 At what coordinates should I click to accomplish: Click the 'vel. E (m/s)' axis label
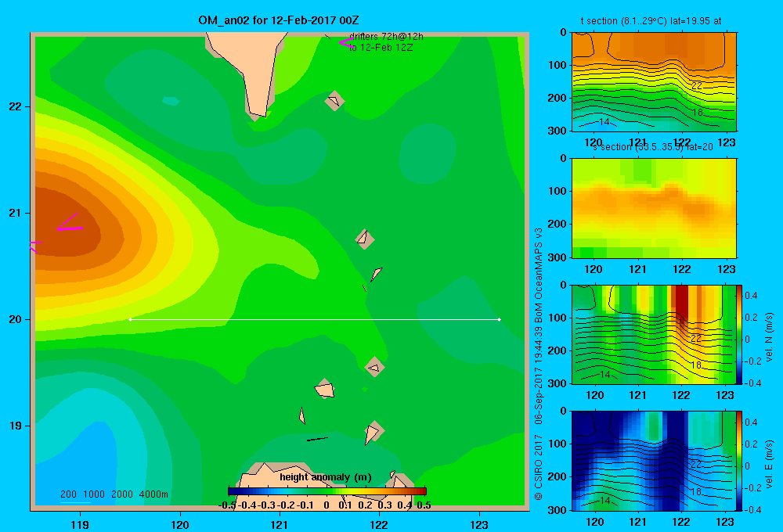[x=769, y=464]
